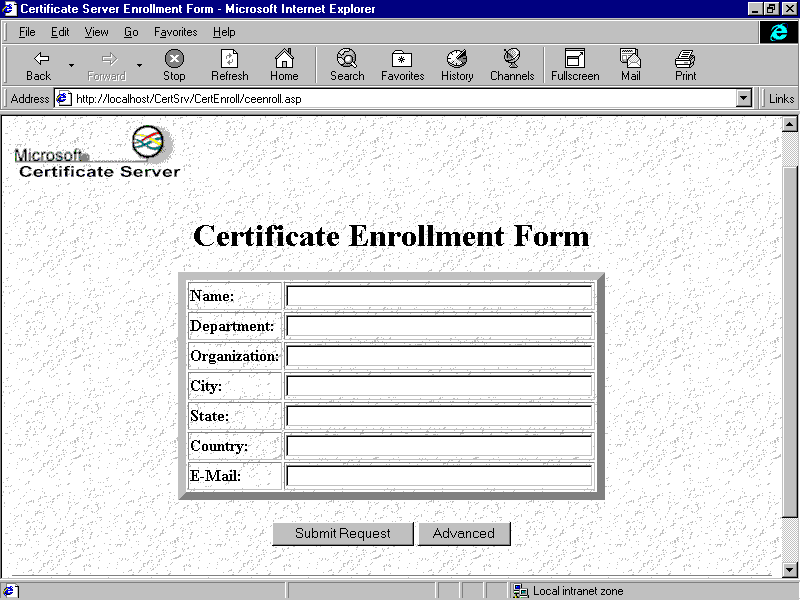Click the Print toolbar icon
This screenshot has width=800, height=600.
tap(685, 59)
